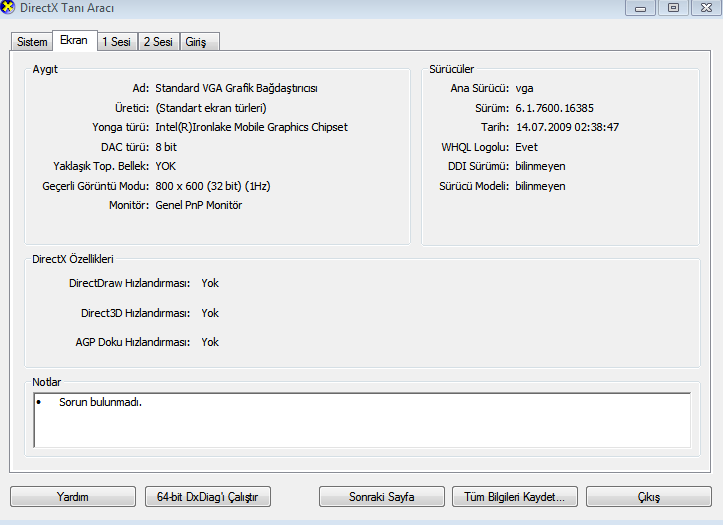
Task: Click driver version '6.1.7600.16385'
Action: 554,108
